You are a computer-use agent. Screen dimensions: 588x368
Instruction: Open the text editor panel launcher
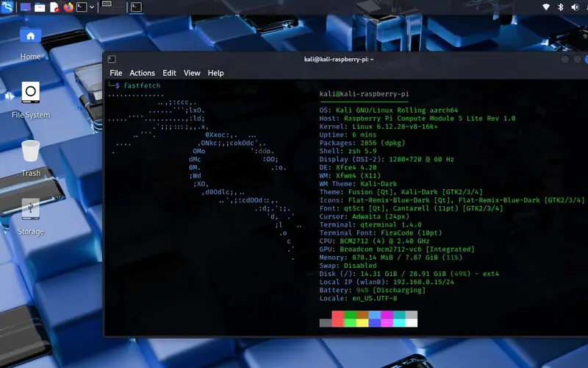pyautogui.click(x=54, y=7)
